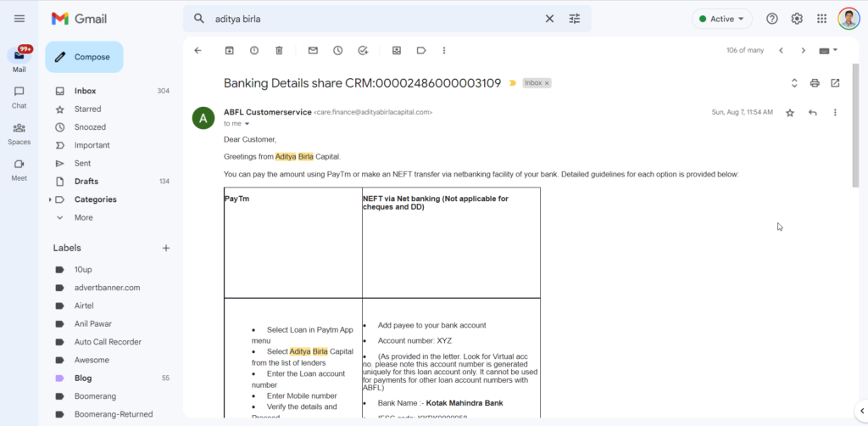868x426 pixels.
Task: Open the Labels tag icon in toolbar
Action: (x=421, y=50)
